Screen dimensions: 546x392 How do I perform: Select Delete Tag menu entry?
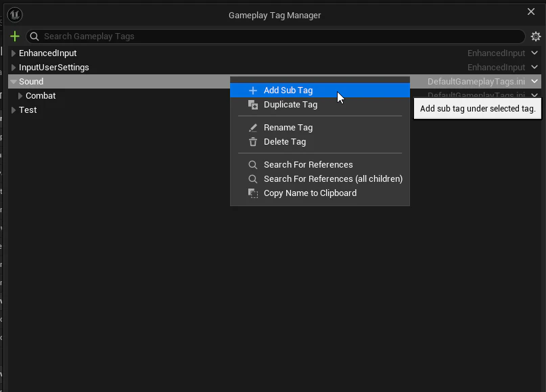[319, 142]
